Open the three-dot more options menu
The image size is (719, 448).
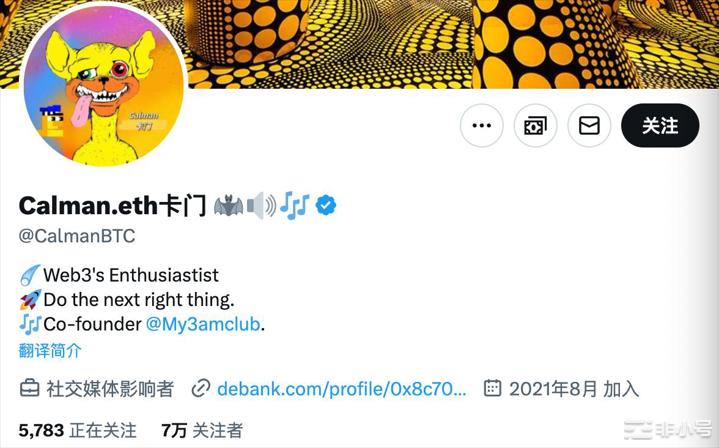tap(481, 126)
